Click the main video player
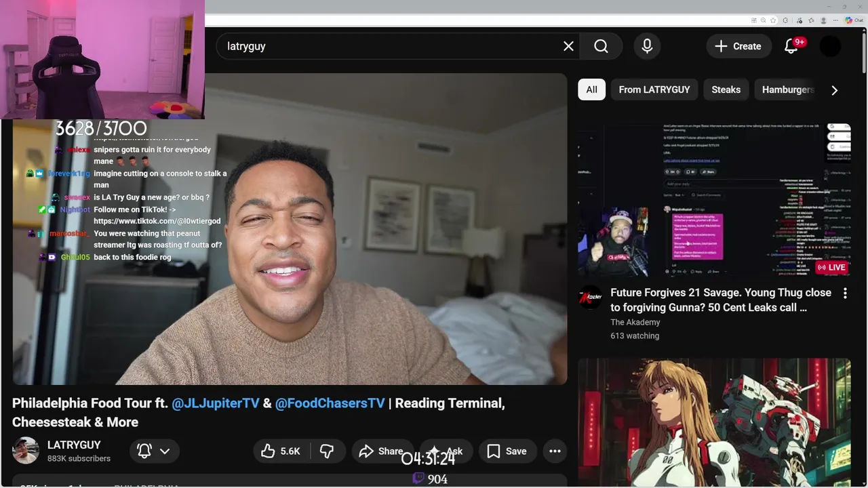 290,229
